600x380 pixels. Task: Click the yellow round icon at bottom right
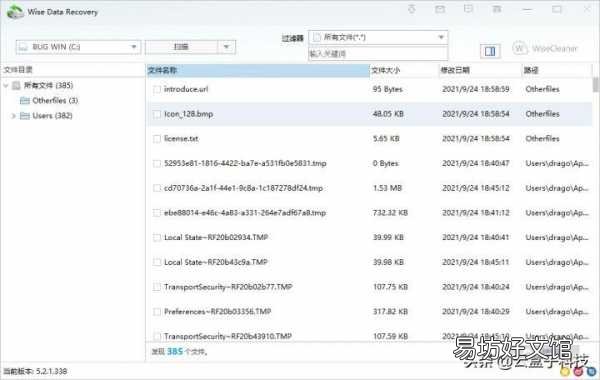coord(565,371)
